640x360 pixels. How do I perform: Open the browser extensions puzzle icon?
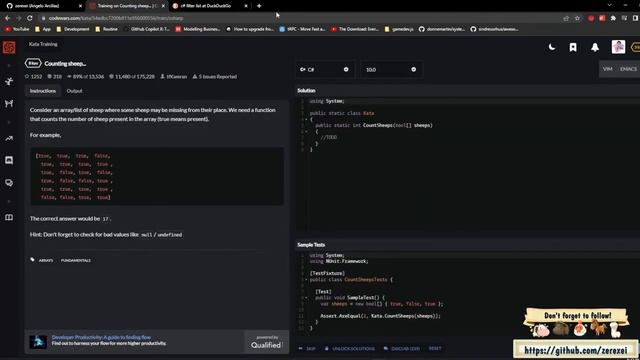[613, 18]
